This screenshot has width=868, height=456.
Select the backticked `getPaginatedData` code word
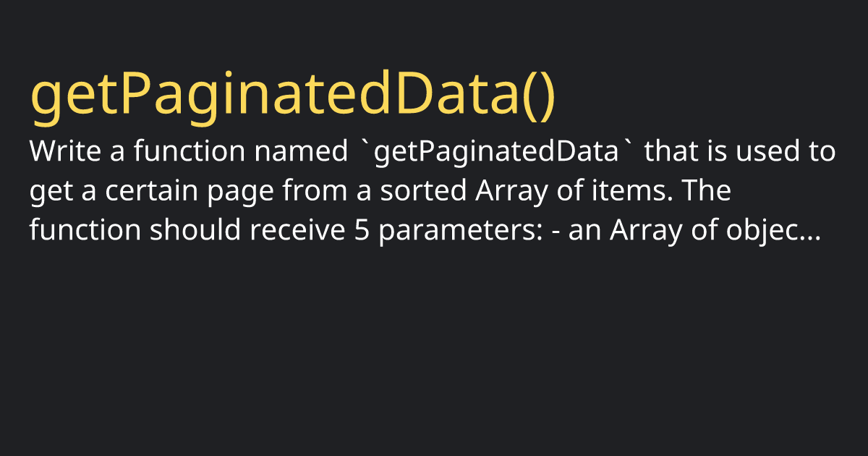pyautogui.click(x=495, y=154)
